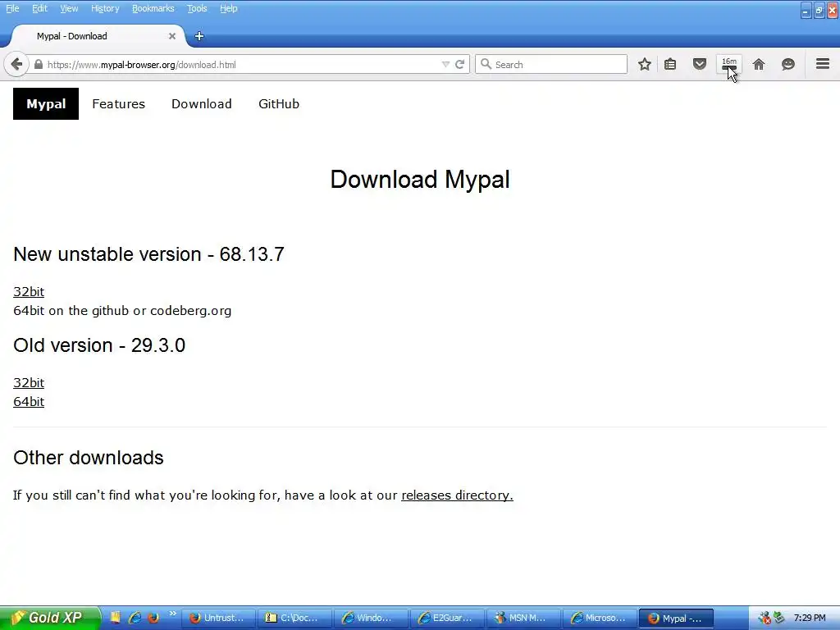Click the search magnifier icon
840x630 pixels.
point(486,64)
